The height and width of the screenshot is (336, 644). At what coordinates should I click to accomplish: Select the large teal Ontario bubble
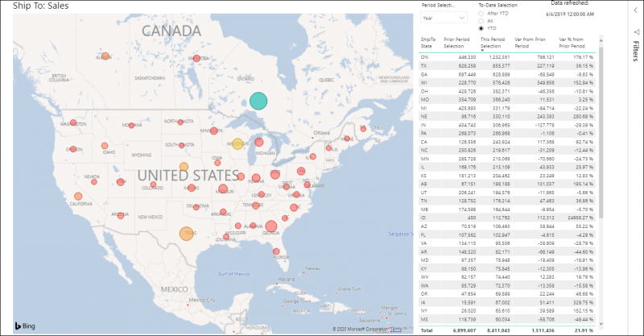click(x=258, y=101)
